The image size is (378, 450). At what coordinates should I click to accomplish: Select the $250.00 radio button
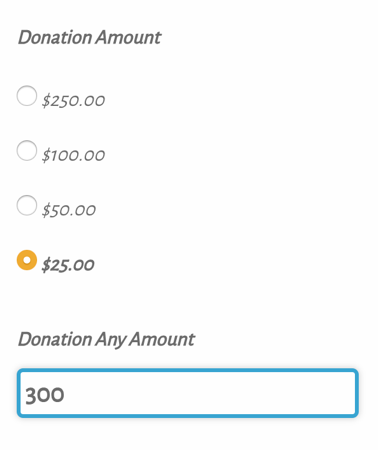coord(27,96)
